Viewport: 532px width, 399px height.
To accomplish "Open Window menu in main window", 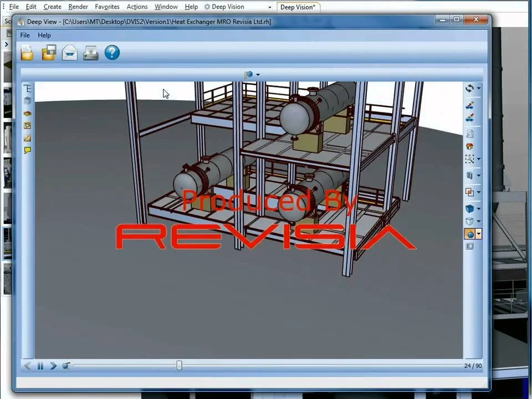I will (x=166, y=7).
